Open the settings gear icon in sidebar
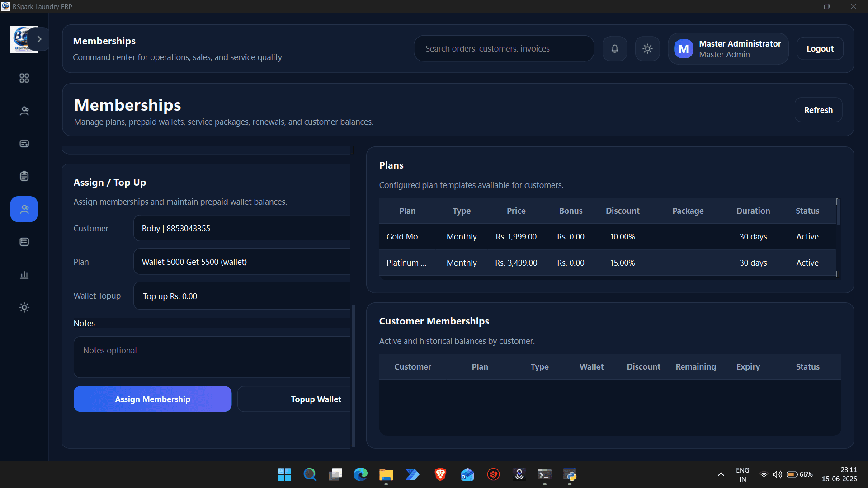The image size is (868, 488). (24, 308)
